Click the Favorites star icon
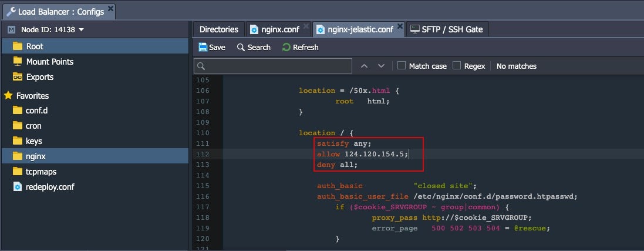This screenshot has width=644, height=251. tap(8, 95)
